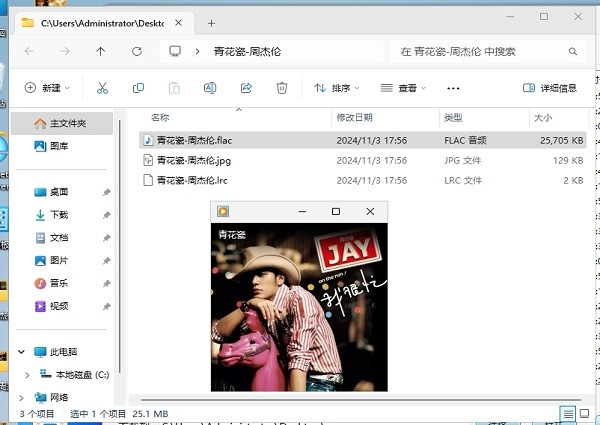Screen dimensions: 600x425
Task: Switch to details list view in status bar
Action: [568, 413]
